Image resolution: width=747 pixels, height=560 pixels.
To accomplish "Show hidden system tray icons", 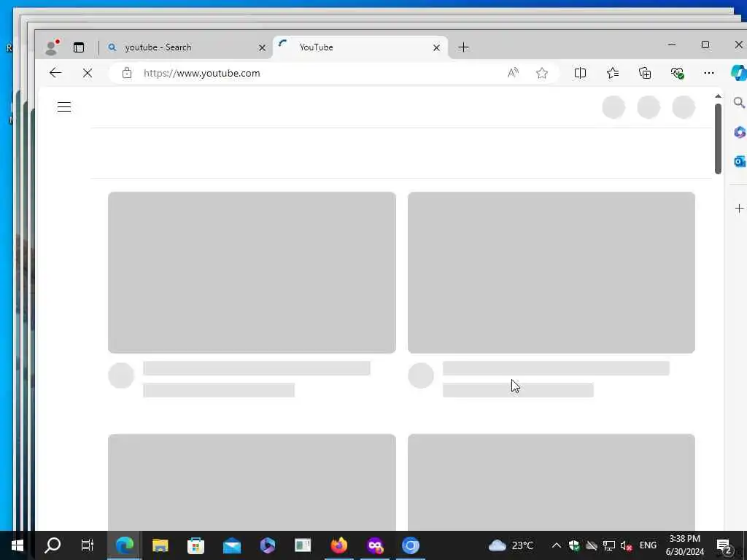I will (556, 545).
